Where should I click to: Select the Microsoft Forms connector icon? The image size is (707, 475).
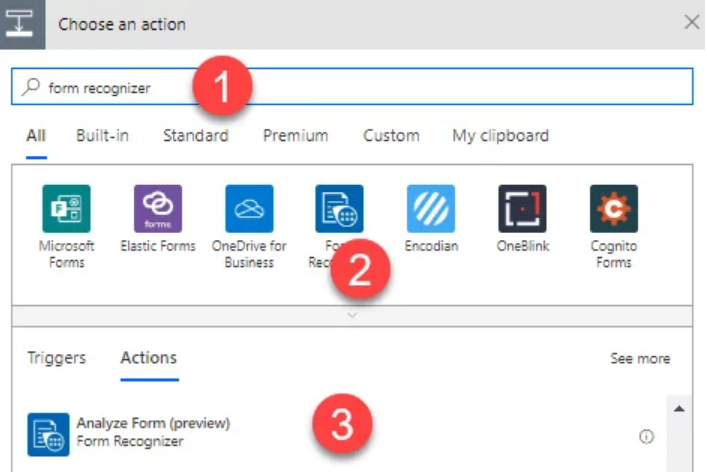click(x=66, y=208)
